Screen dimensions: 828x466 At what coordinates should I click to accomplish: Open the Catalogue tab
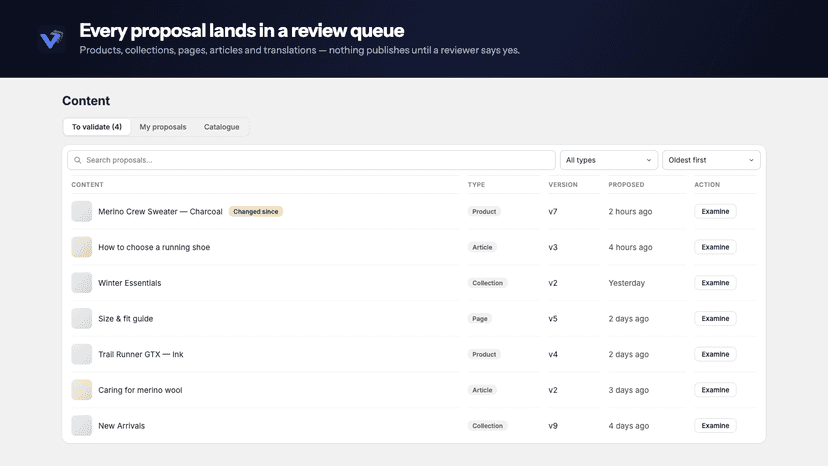click(222, 127)
